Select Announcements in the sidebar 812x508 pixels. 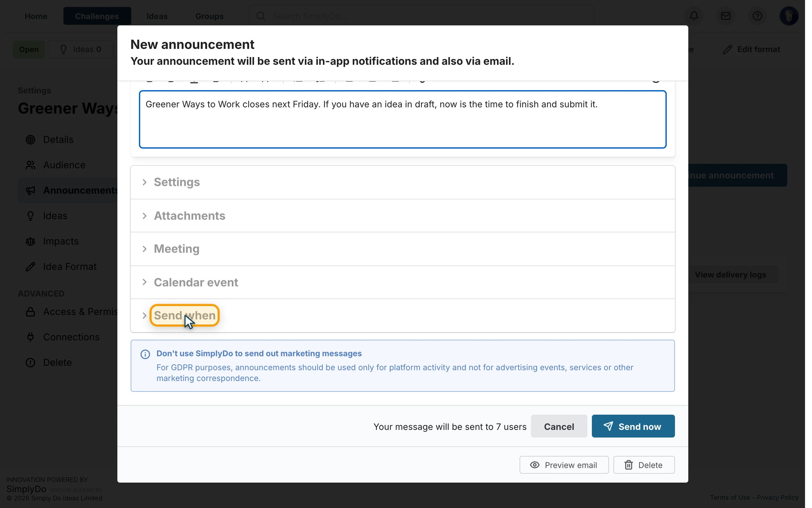pyautogui.click(x=68, y=190)
